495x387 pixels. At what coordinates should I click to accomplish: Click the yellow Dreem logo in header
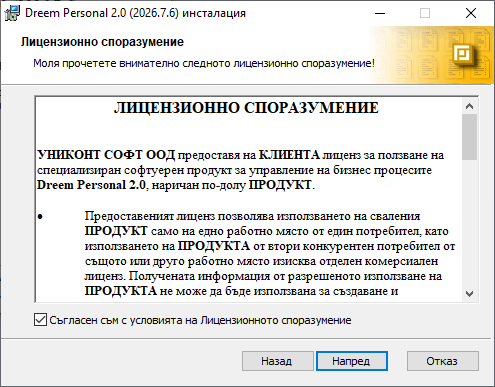click(463, 54)
